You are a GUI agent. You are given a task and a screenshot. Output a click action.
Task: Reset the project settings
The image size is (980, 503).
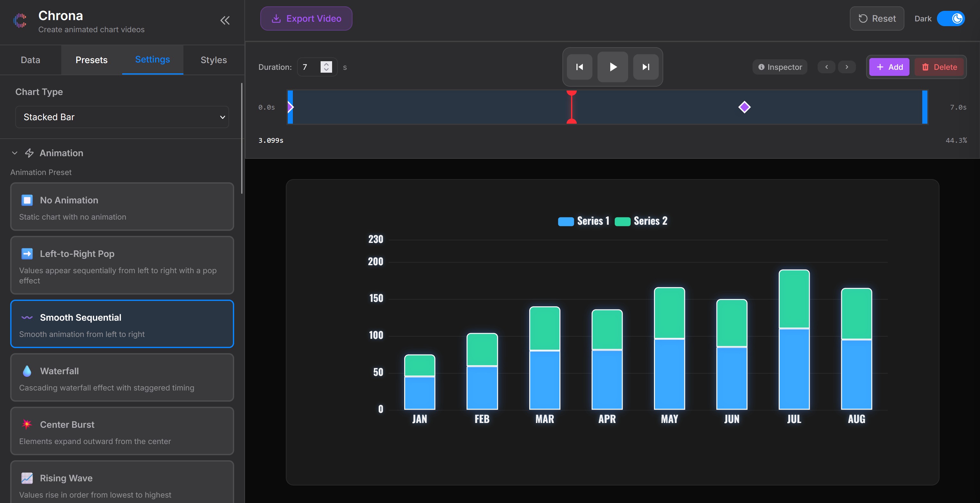pyautogui.click(x=877, y=18)
